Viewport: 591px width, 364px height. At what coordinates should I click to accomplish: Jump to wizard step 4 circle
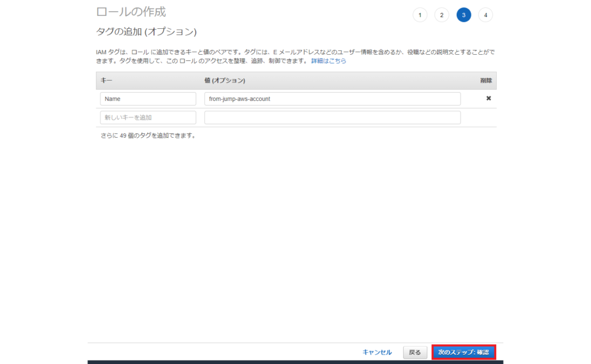coord(486,15)
